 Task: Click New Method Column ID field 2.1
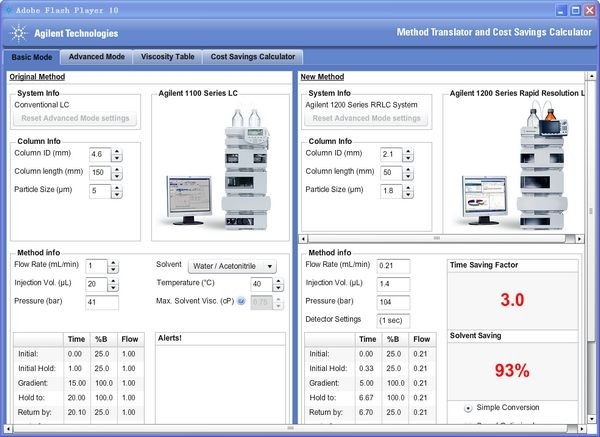point(391,155)
